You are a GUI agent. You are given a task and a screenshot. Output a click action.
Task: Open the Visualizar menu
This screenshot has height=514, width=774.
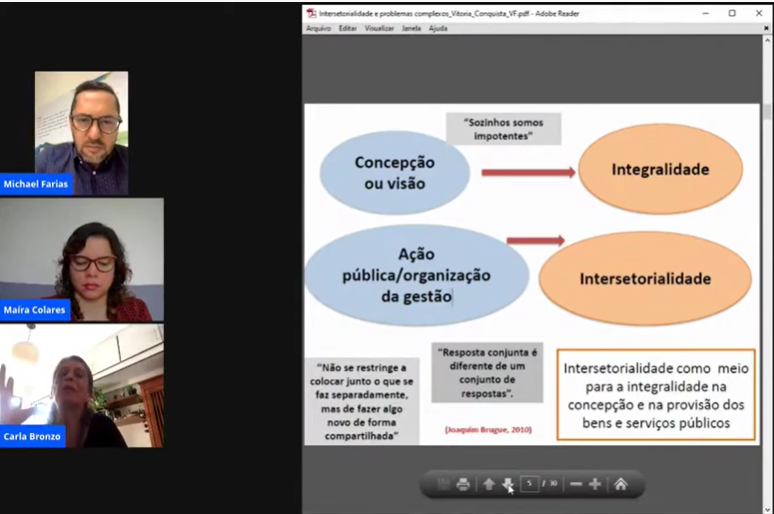coord(379,28)
